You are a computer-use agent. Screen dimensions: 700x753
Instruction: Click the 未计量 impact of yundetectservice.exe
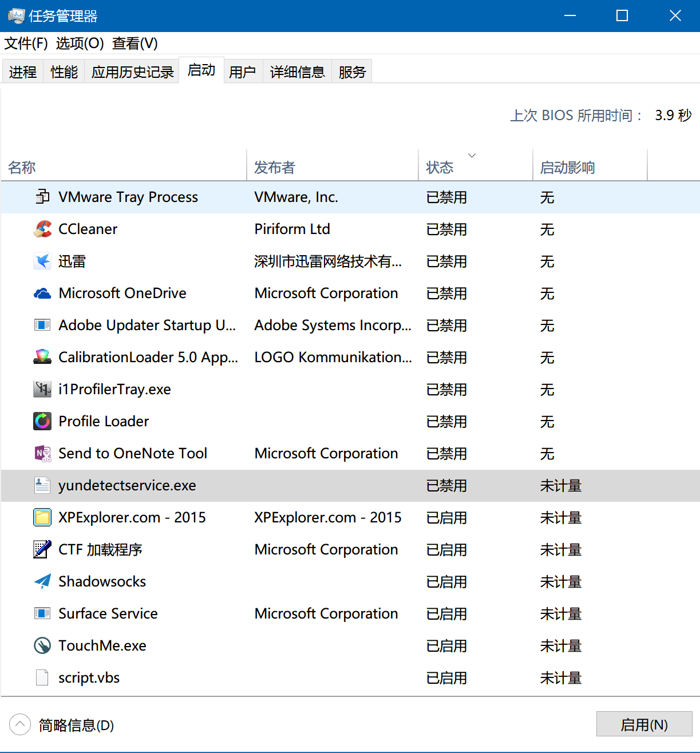pyautogui.click(x=561, y=485)
